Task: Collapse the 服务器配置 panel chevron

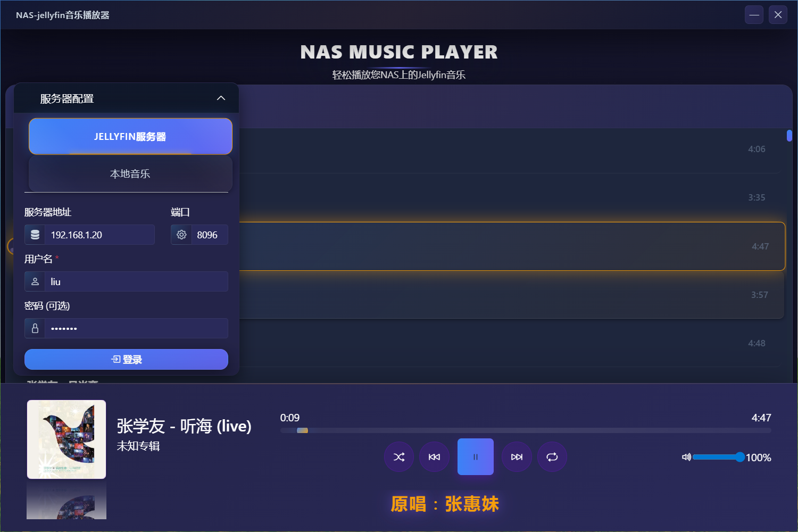Action: click(x=221, y=98)
